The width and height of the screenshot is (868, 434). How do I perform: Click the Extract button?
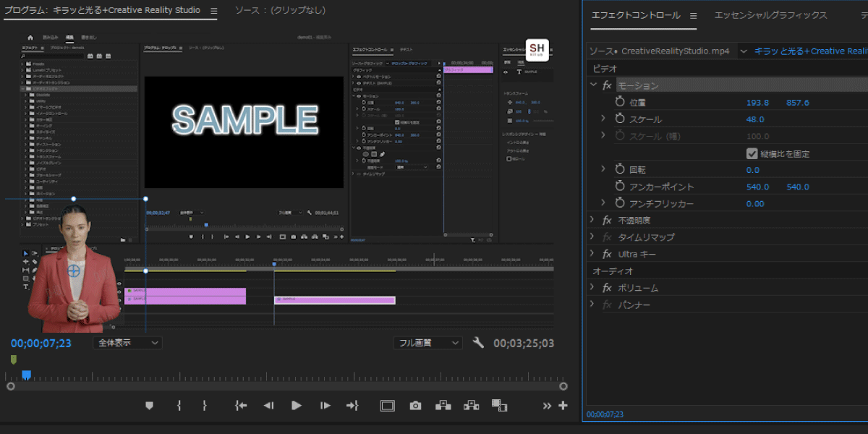point(470,406)
